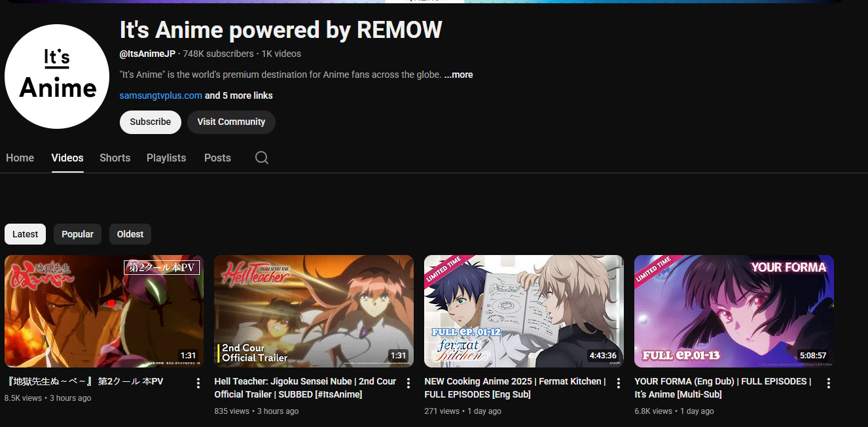
Task: Open the 地獄先生ぬ～べ～ 第2クール 本PV title
Action: click(x=84, y=381)
